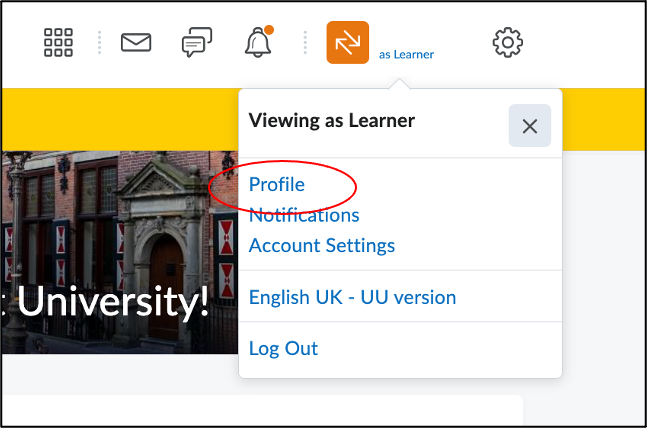
Task: Click the yellow navigation bar
Action: point(120,118)
